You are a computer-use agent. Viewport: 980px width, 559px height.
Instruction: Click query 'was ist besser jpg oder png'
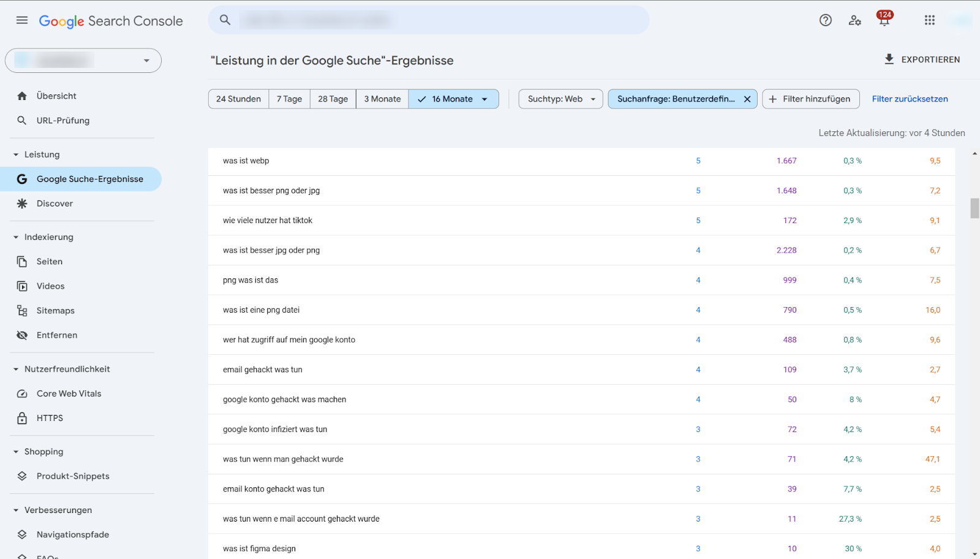pyautogui.click(x=271, y=250)
